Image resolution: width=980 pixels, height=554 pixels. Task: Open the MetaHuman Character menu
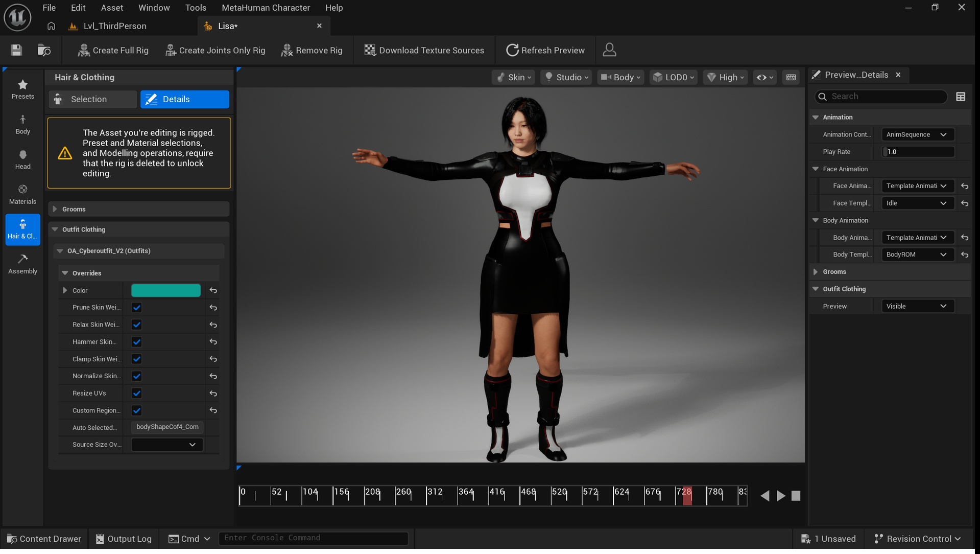pos(266,8)
